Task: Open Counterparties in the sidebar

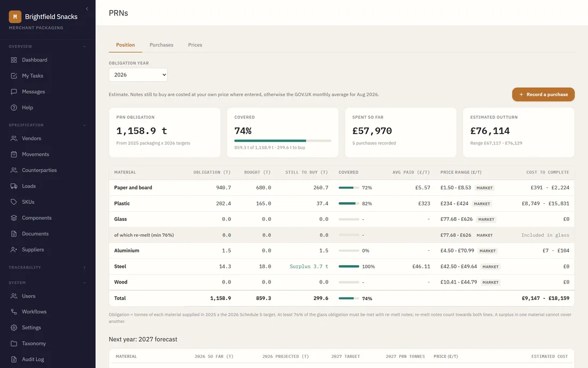Action: pos(48,170)
